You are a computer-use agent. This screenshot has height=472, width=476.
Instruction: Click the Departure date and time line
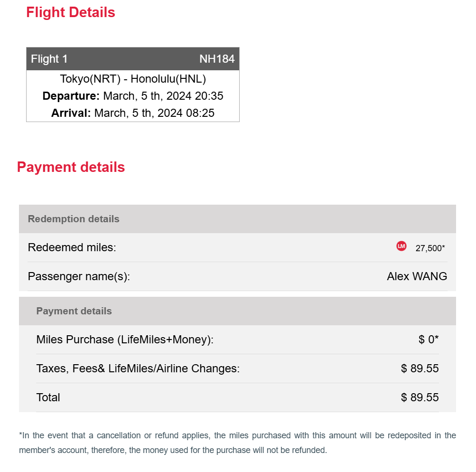pyautogui.click(x=133, y=96)
